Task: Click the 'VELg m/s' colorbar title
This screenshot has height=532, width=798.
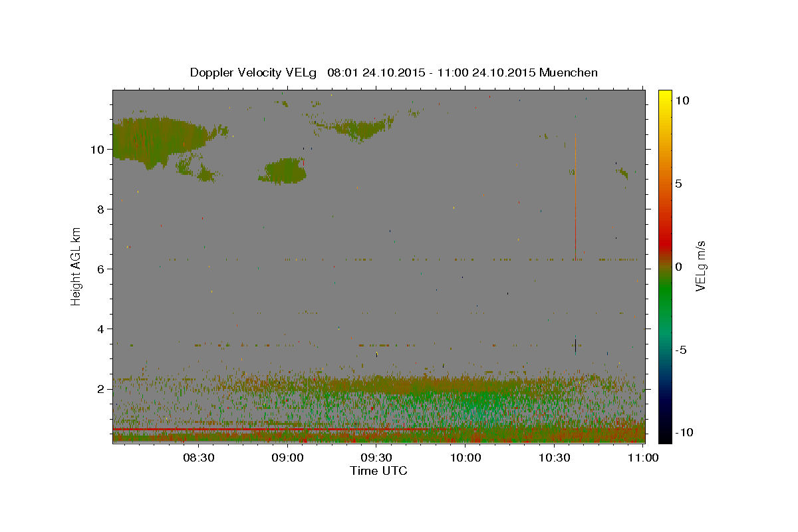Action: (701, 266)
